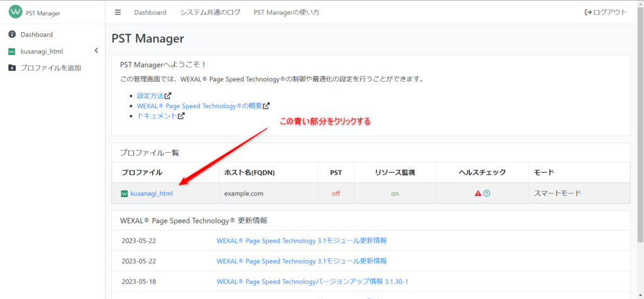Open システム共通のログ in top navigation
This screenshot has height=299, width=644.
(x=210, y=13)
